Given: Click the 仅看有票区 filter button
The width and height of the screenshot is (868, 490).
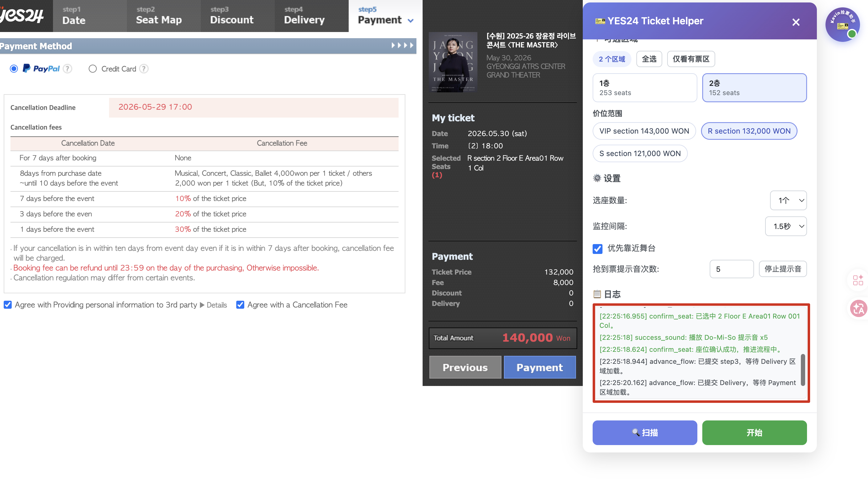Looking at the screenshot, I should [x=691, y=59].
